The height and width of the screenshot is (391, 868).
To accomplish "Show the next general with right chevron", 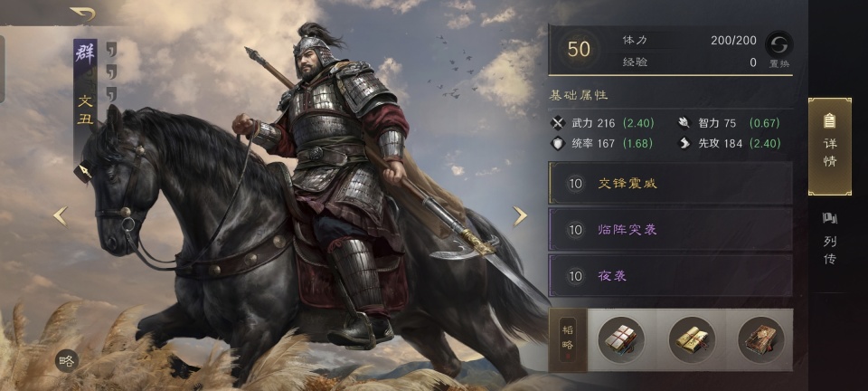I will coord(520,216).
